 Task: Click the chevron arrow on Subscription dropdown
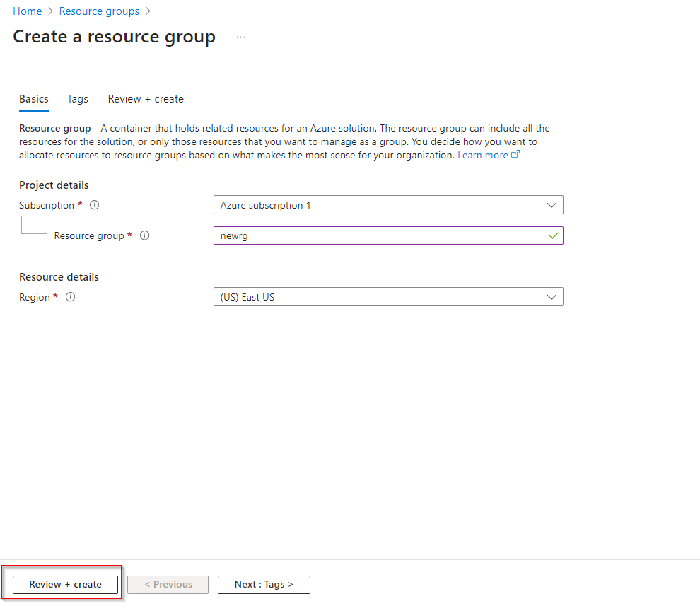(x=552, y=205)
